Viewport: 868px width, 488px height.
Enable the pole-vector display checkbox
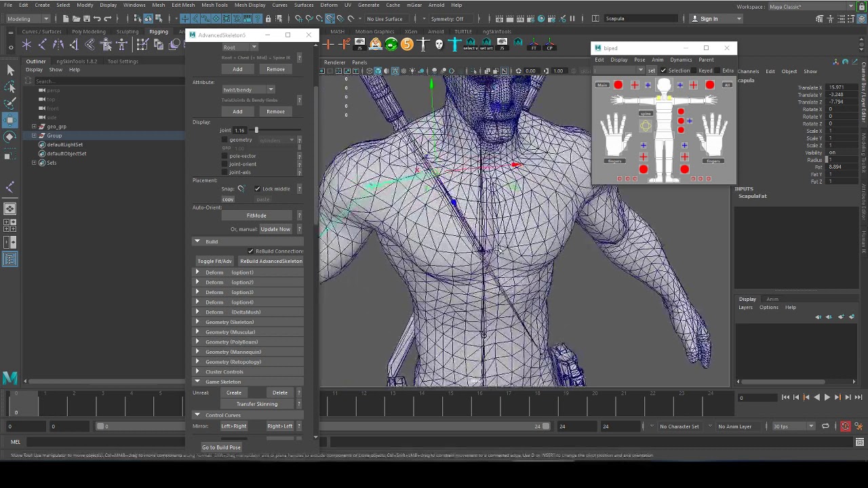(224, 156)
